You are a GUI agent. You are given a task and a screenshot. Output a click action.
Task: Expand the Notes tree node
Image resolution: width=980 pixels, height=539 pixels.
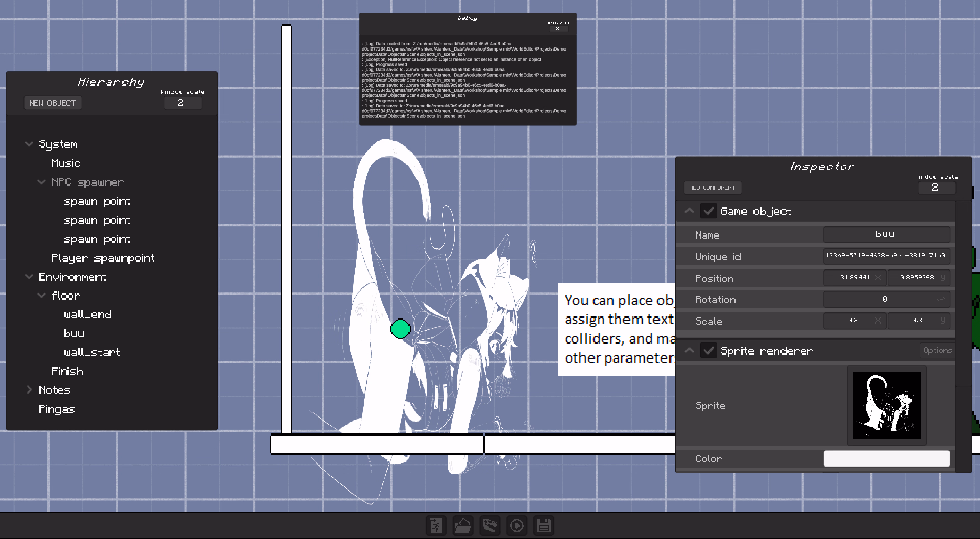[x=29, y=389]
